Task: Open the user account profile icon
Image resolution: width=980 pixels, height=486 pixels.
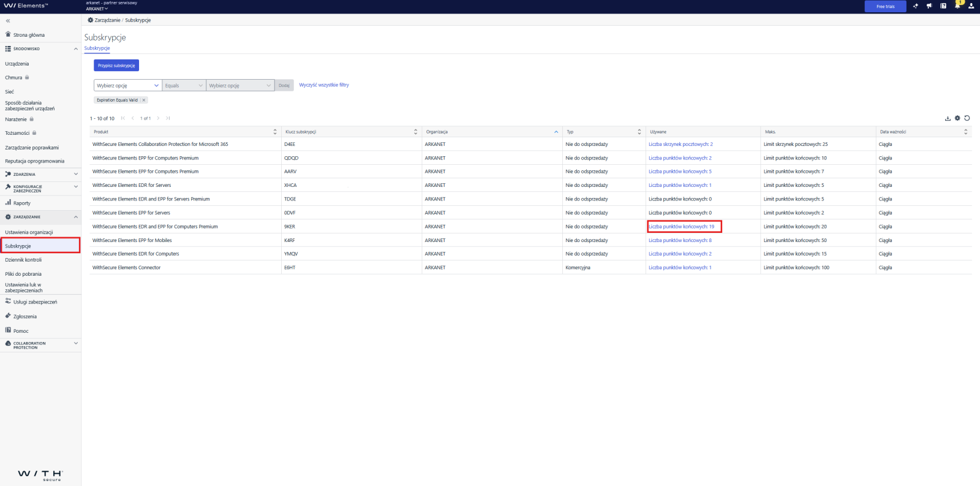Action: pyautogui.click(x=971, y=6)
